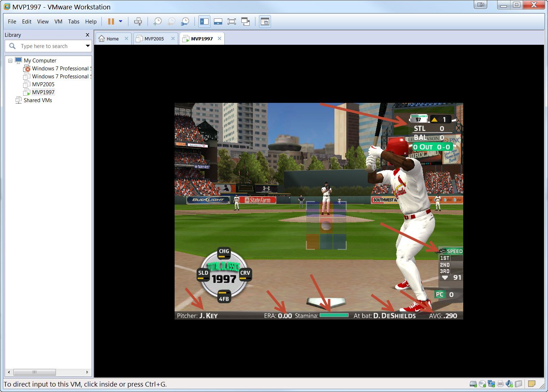
Task: Open the Help menu
Action: tap(91, 22)
